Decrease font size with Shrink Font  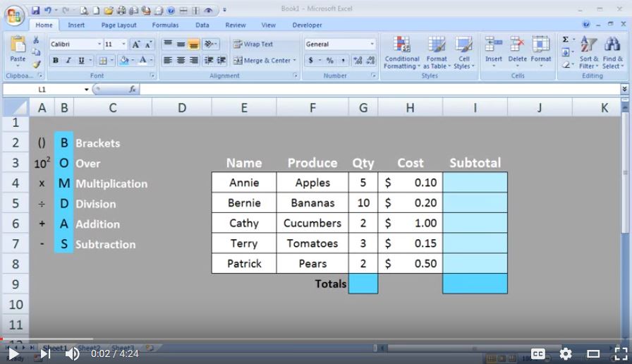(148, 44)
